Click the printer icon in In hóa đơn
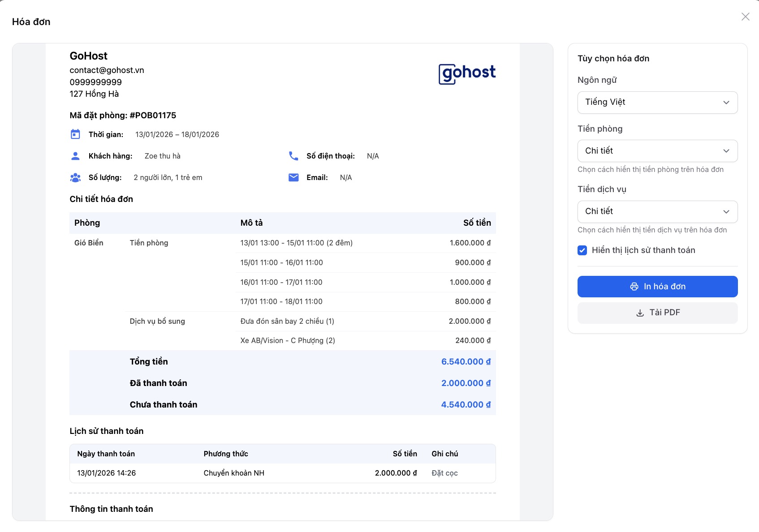The image size is (759, 532). (x=634, y=287)
